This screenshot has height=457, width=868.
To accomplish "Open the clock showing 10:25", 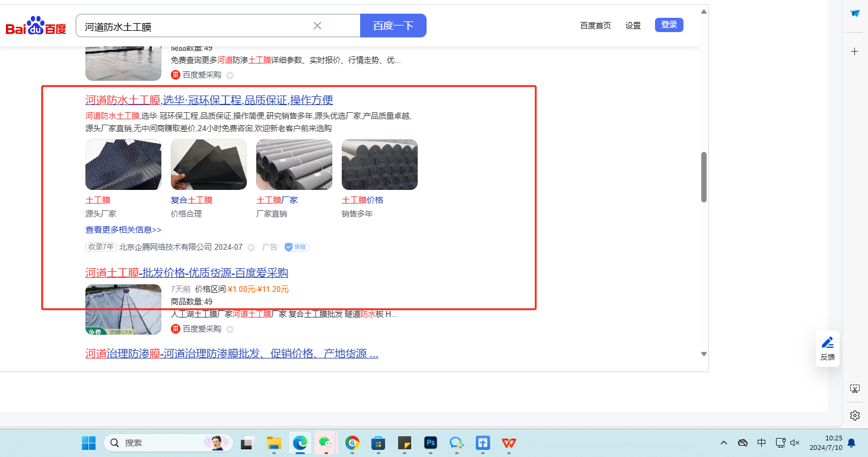I will tap(825, 443).
